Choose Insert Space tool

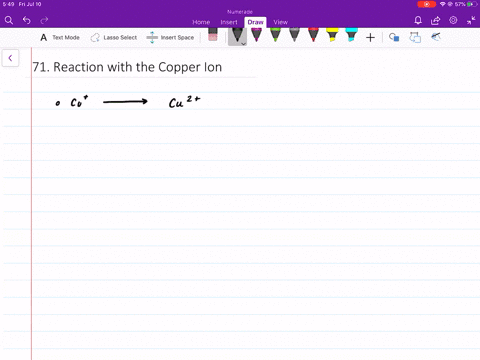(x=170, y=38)
